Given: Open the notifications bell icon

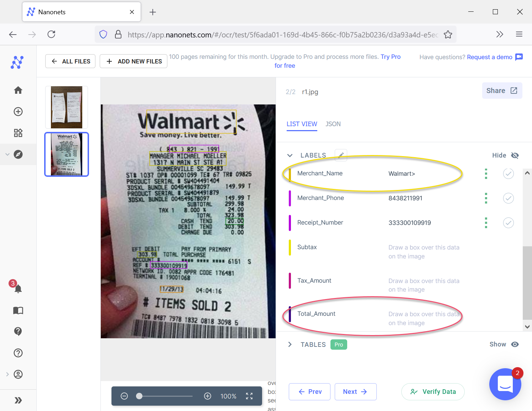Looking at the screenshot, I should click(x=18, y=289).
